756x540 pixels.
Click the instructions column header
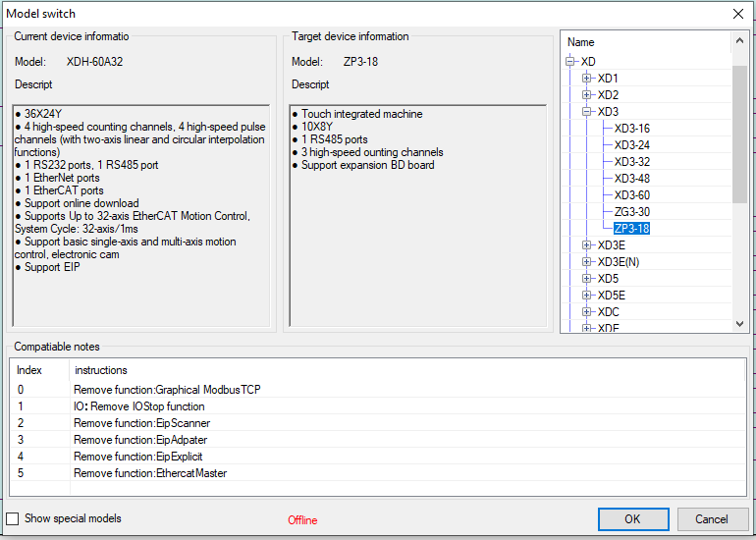(406, 370)
